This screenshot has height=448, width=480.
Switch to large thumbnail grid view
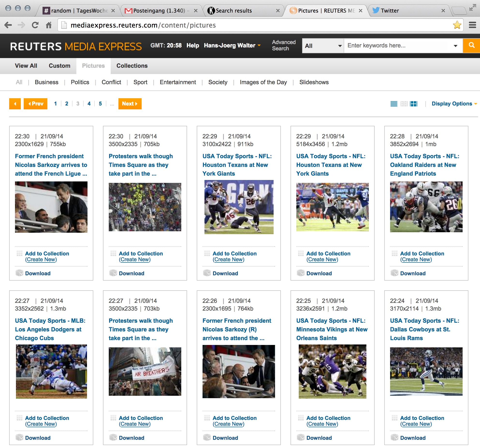pyautogui.click(x=414, y=104)
